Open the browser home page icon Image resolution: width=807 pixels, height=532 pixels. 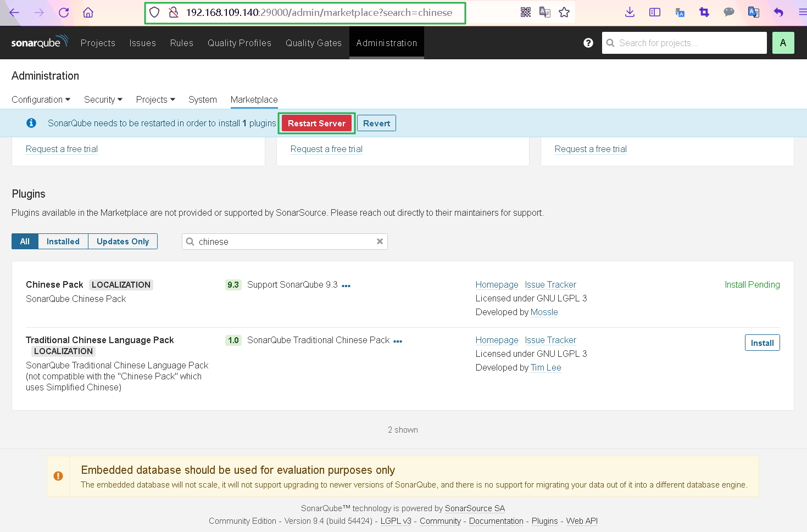(x=88, y=12)
